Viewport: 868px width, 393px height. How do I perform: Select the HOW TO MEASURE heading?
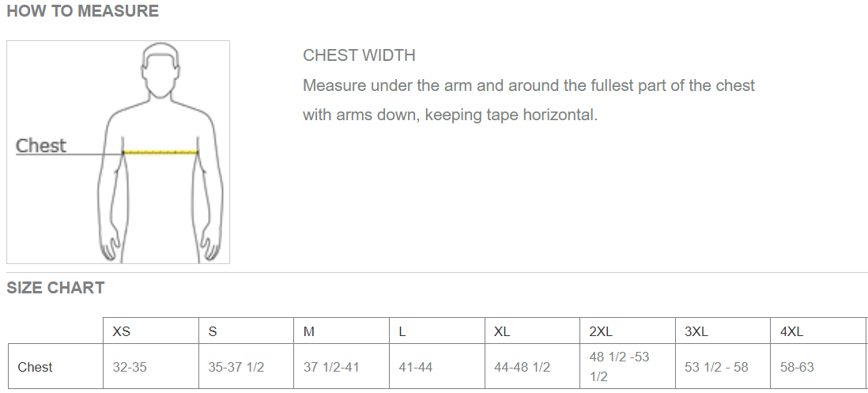pos(82,11)
